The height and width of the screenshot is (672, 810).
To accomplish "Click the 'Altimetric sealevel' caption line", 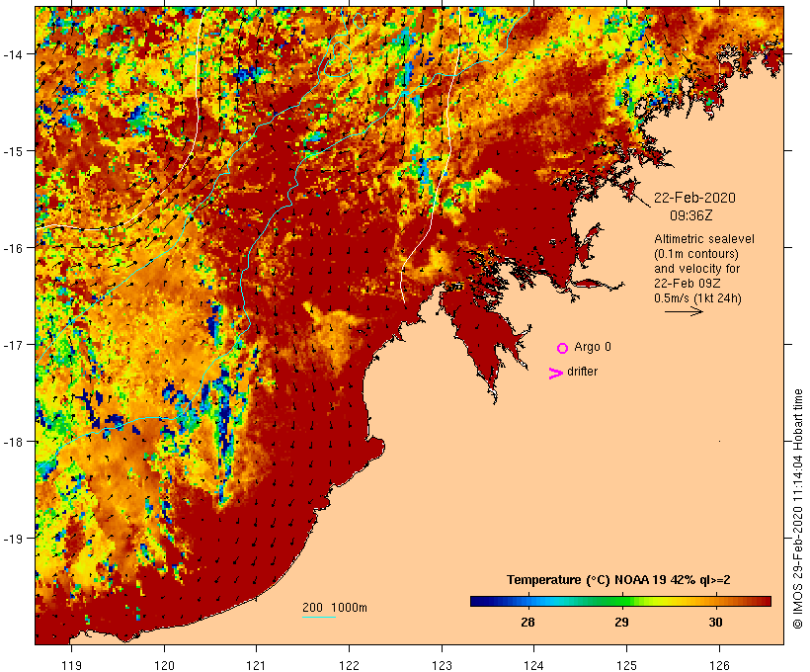I will (704, 239).
